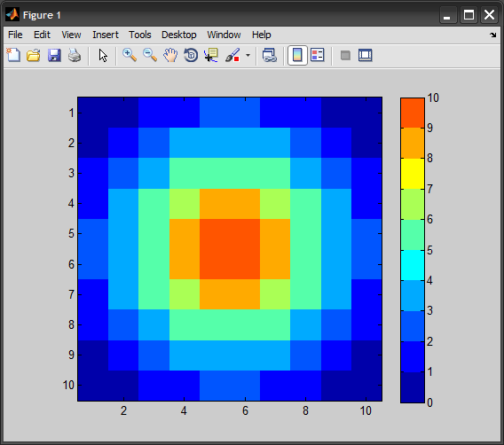Image resolution: width=504 pixels, height=445 pixels.
Task: Select the Edit Plot arrow tool
Action: tap(103, 56)
